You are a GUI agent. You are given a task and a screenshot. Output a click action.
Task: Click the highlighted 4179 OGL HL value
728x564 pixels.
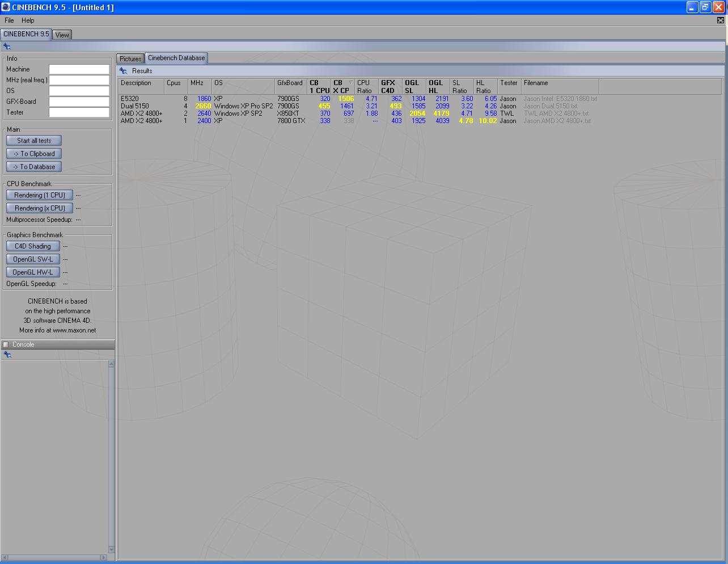(441, 113)
